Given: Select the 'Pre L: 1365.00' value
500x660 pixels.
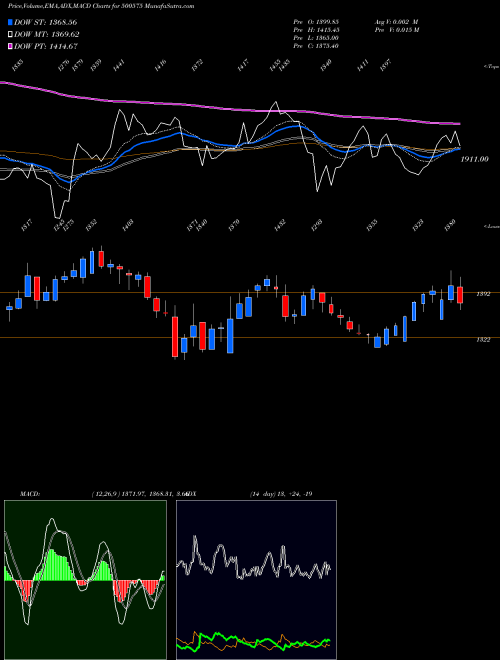Looking at the screenshot, I should tap(316, 38).
